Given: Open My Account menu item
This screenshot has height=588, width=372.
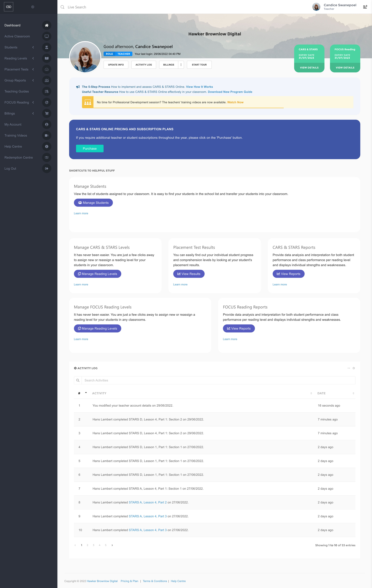Looking at the screenshot, I should pos(13,125).
